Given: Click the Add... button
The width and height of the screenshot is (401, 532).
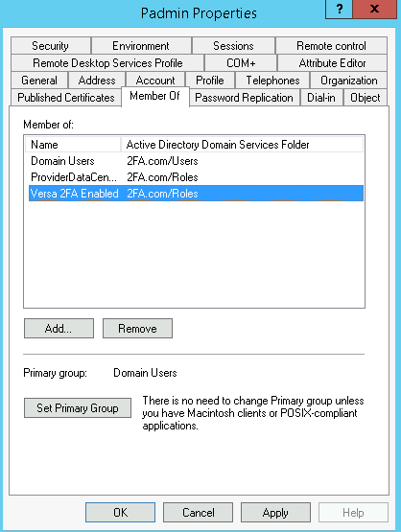Looking at the screenshot, I should (x=59, y=328).
